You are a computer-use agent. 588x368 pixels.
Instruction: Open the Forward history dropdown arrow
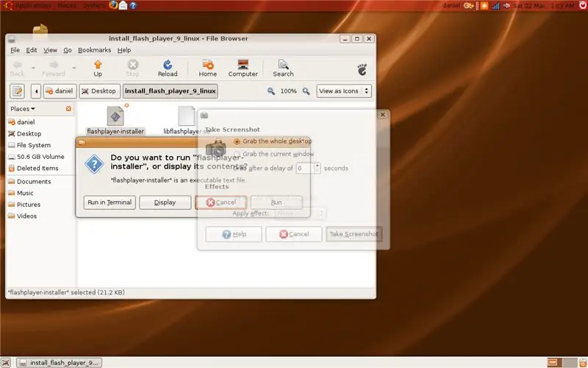[74, 68]
